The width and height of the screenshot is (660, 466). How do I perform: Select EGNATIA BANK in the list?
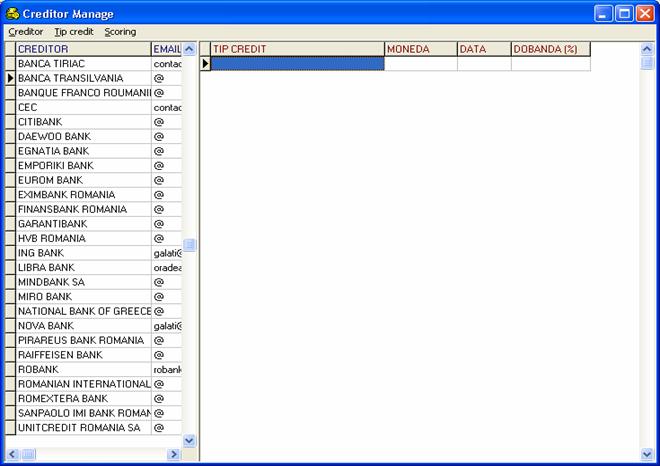click(x=83, y=151)
